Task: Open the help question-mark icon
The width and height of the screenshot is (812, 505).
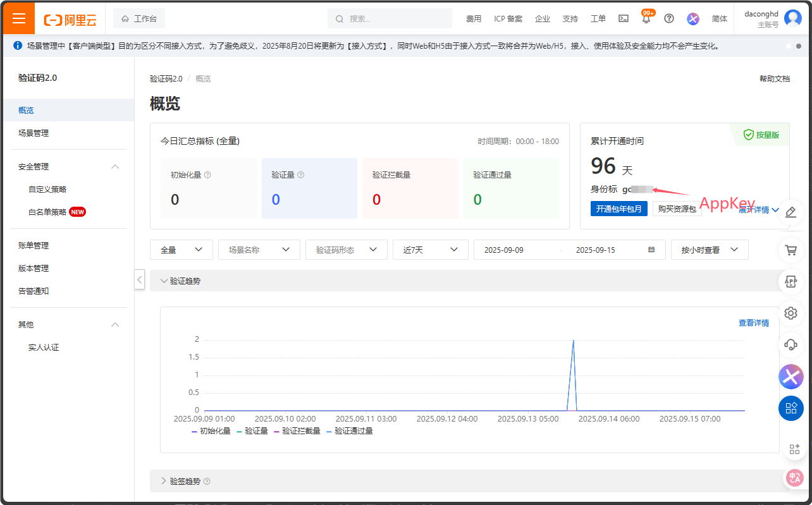Action: 669,18
